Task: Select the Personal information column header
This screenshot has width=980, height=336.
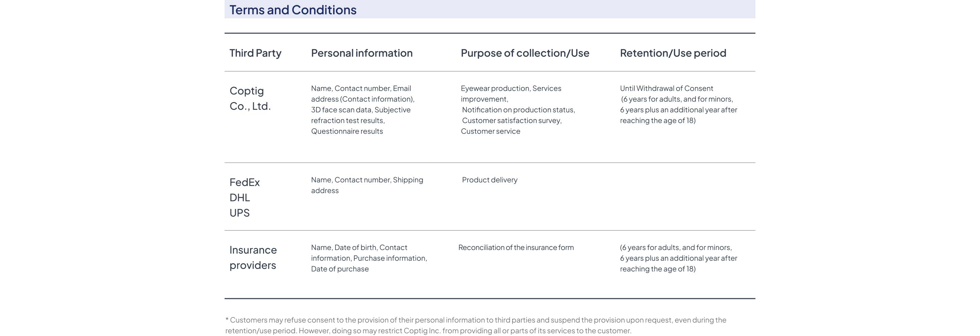Action: click(x=361, y=53)
